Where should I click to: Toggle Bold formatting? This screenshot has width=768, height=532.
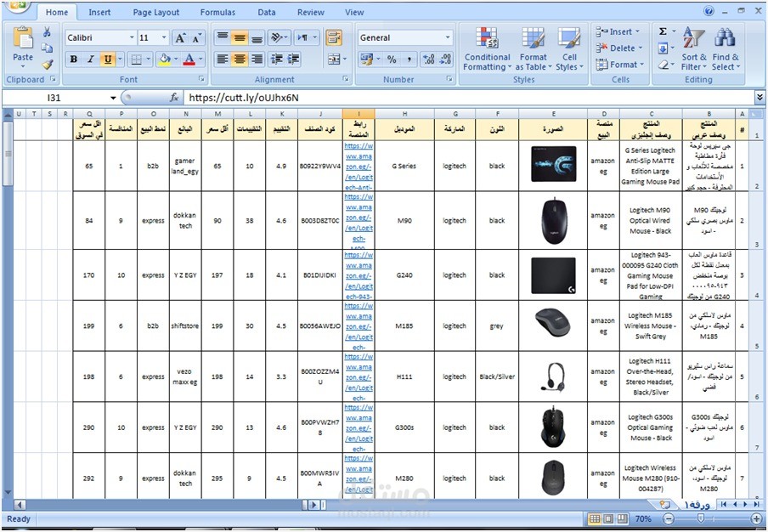tap(73, 59)
